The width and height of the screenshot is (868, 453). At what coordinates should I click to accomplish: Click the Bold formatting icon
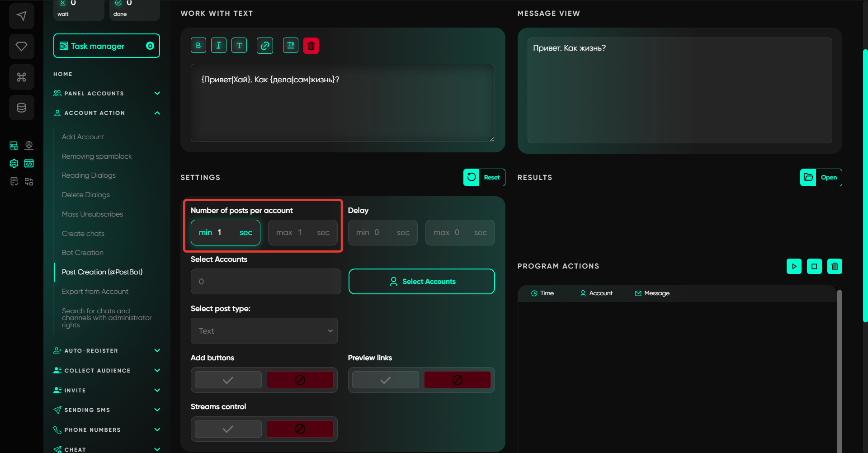coord(198,46)
